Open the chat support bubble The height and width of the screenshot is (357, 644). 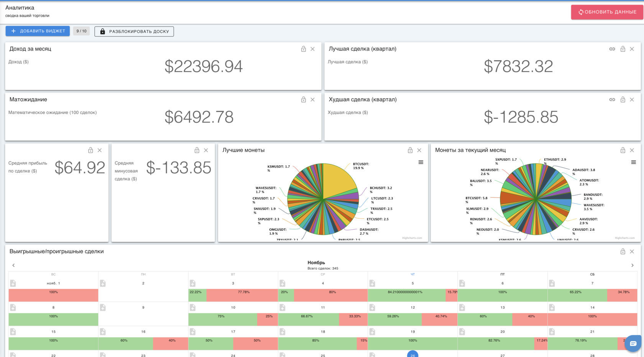coord(633,344)
